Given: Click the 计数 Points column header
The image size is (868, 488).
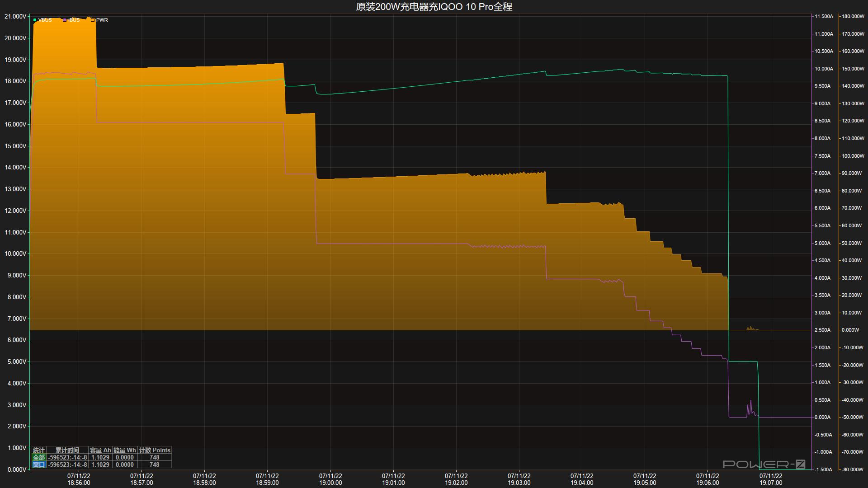Looking at the screenshot, I should click(154, 450).
